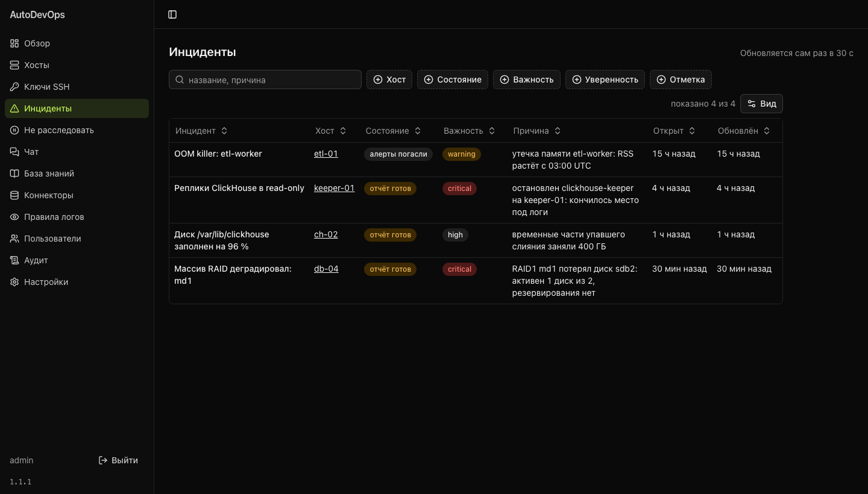
Task: Click the Хосты server icon in sidebar
Action: coord(14,65)
